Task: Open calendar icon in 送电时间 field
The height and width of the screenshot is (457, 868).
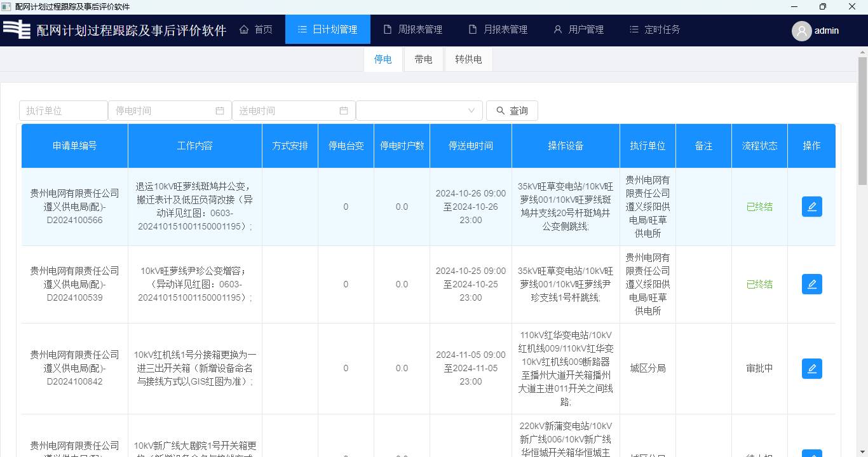Action: point(344,111)
